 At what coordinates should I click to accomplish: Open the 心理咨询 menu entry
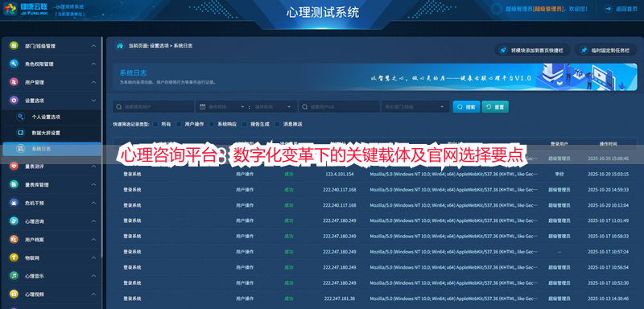coord(51,221)
